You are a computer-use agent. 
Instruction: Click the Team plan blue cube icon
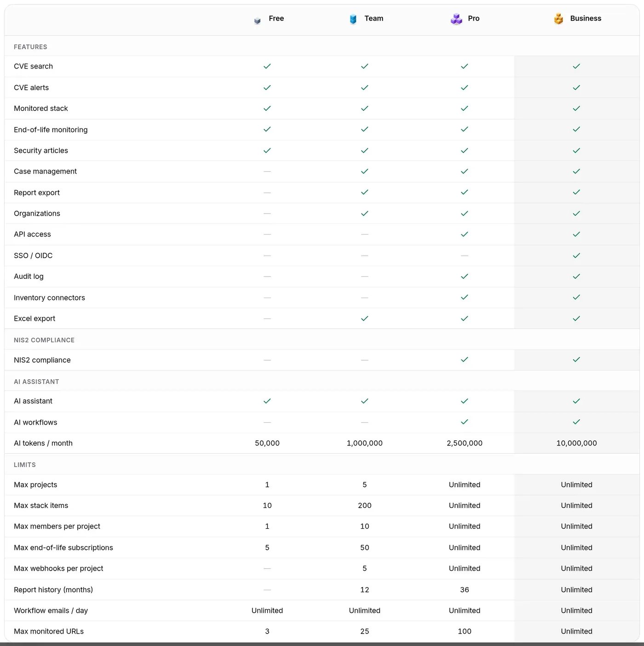(353, 19)
